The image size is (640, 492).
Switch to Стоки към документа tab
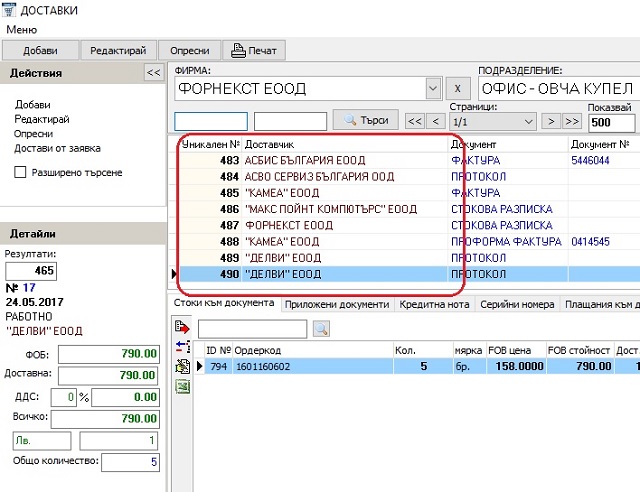[224, 303]
